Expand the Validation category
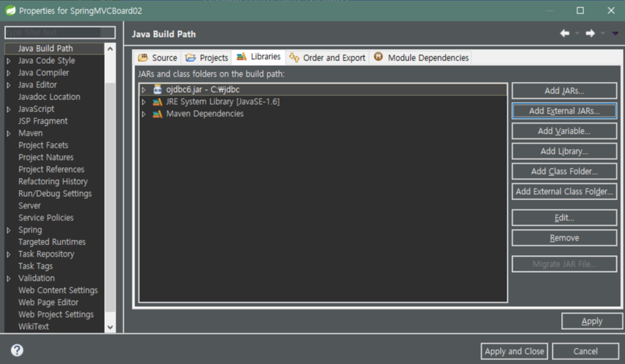This screenshot has width=625, height=364. 8,279
